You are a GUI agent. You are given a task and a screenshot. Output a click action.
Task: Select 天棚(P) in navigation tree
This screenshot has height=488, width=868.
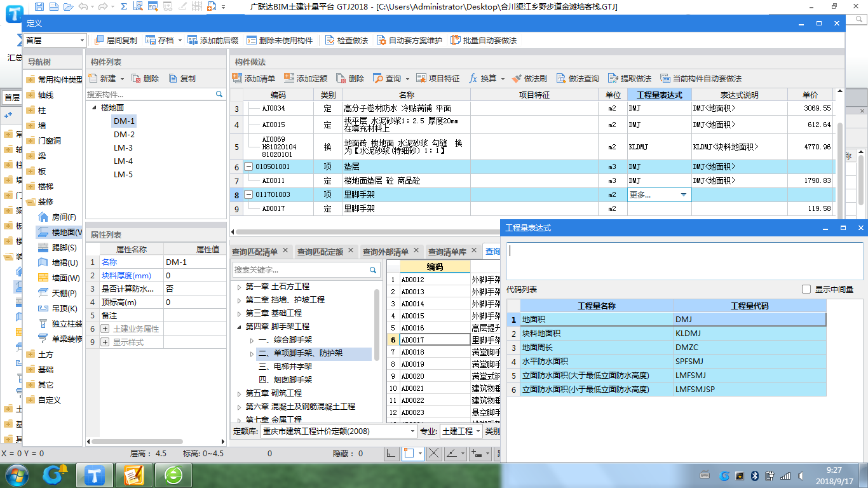pos(57,294)
